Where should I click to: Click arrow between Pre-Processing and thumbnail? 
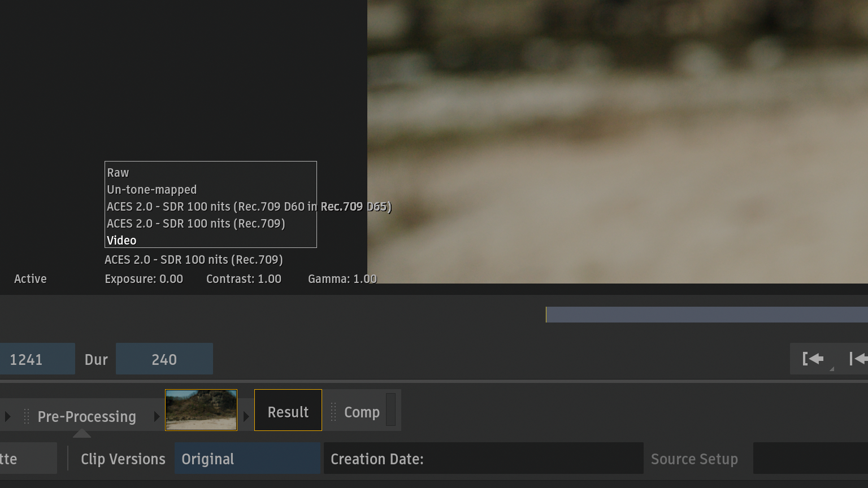point(157,416)
